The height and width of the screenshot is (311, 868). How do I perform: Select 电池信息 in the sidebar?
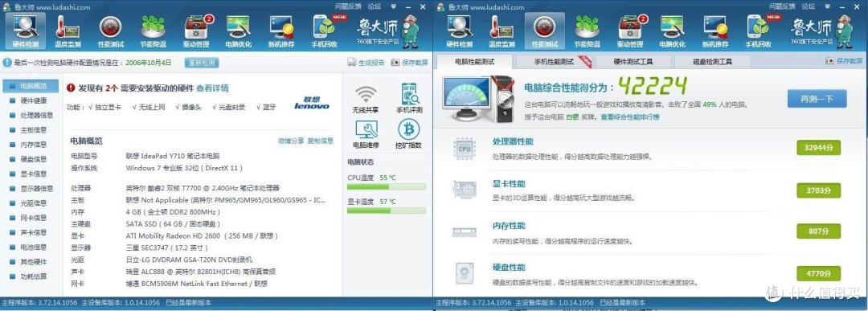[x=31, y=248]
